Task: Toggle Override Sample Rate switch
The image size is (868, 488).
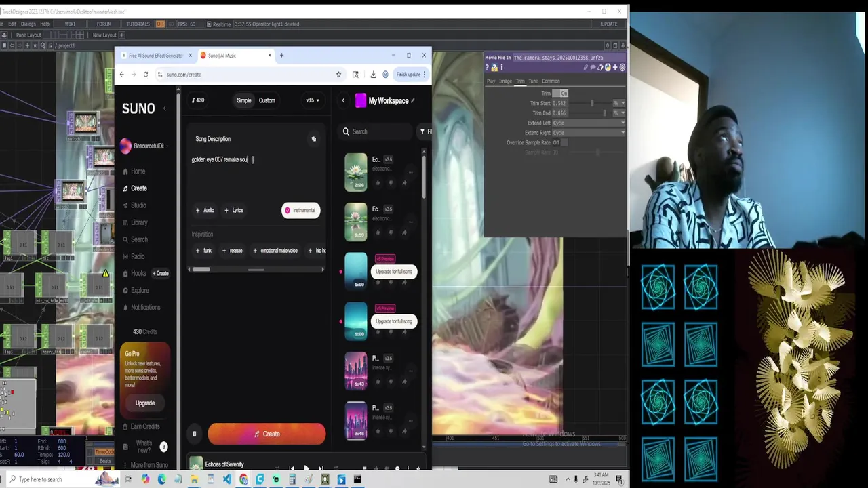Action: coord(561,143)
